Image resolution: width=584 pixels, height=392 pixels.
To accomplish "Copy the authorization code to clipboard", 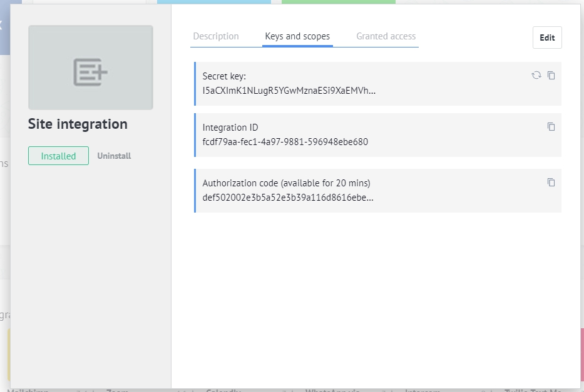I will [551, 182].
